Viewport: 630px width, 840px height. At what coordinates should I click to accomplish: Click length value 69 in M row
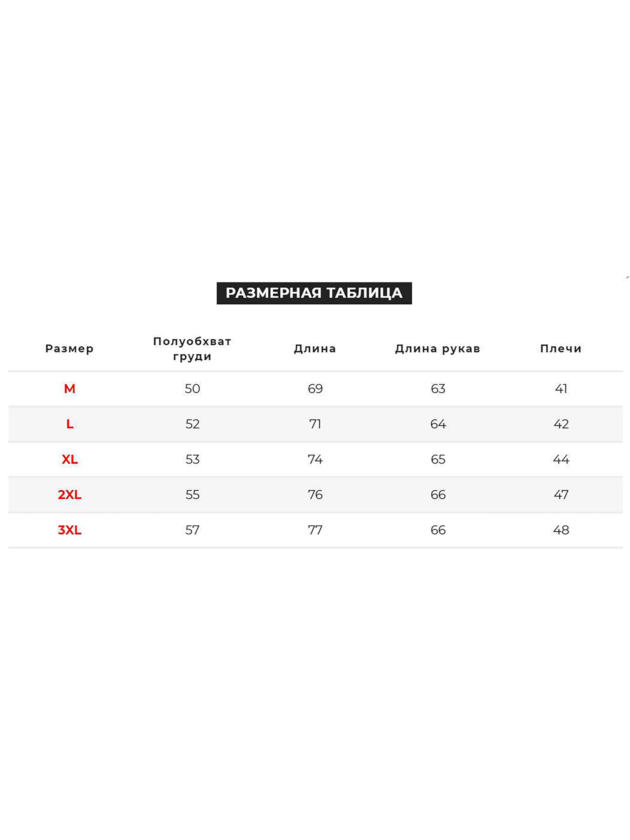pos(315,389)
